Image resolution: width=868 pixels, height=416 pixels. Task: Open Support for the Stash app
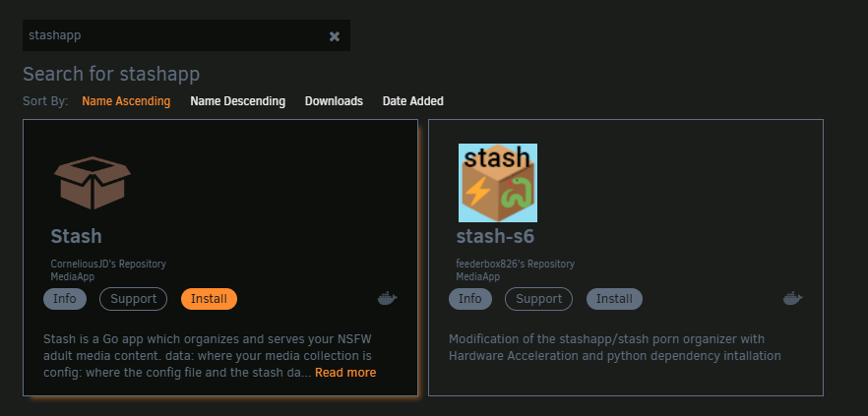click(x=134, y=299)
